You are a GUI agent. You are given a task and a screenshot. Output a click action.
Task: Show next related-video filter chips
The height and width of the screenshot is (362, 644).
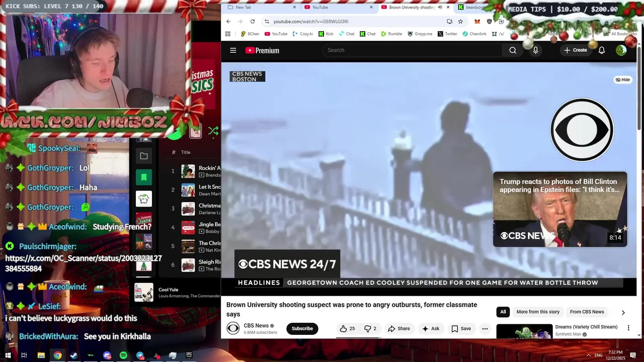click(623, 312)
